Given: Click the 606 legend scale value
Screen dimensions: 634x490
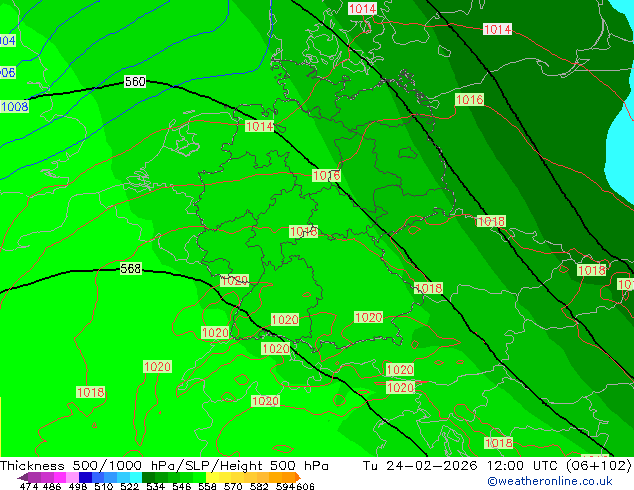Looking at the screenshot, I should coord(305,486).
